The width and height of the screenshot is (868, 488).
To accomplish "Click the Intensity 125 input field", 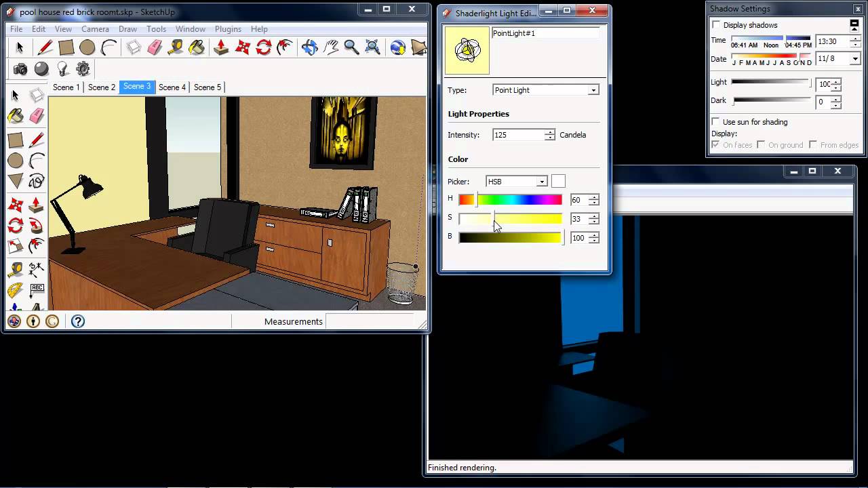I will coord(519,135).
